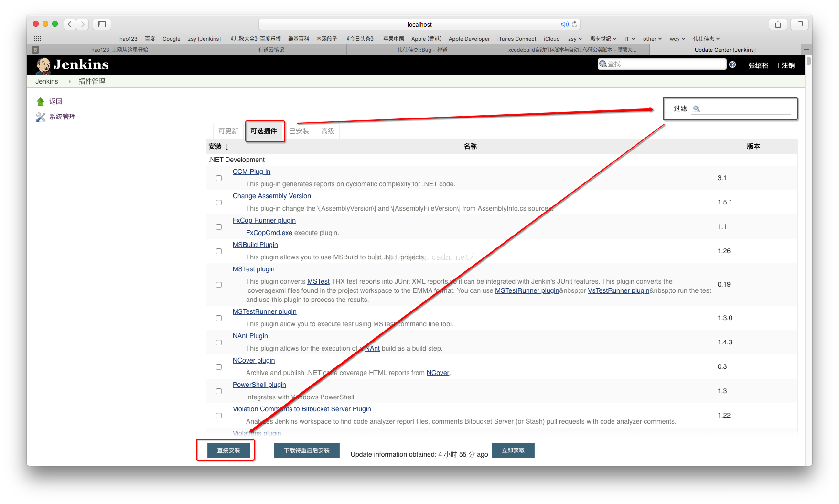Open the search help question-mark icon
The image size is (839, 504).
(732, 64)
